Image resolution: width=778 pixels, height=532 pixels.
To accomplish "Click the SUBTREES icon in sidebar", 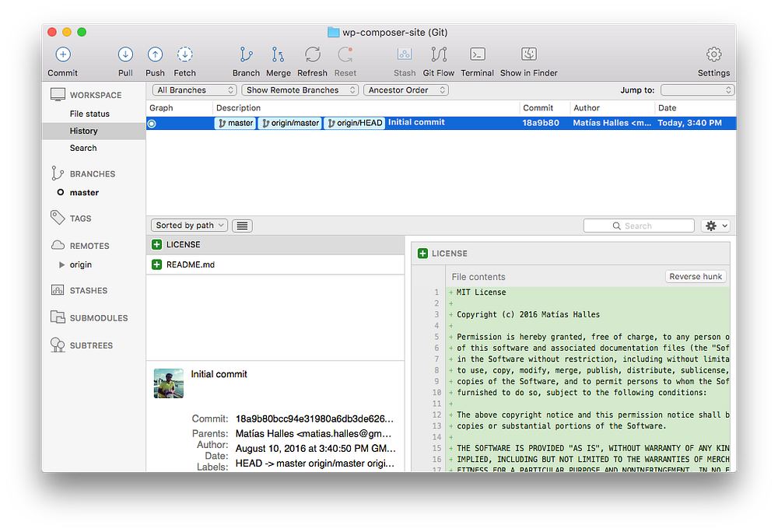I will 58,345.
